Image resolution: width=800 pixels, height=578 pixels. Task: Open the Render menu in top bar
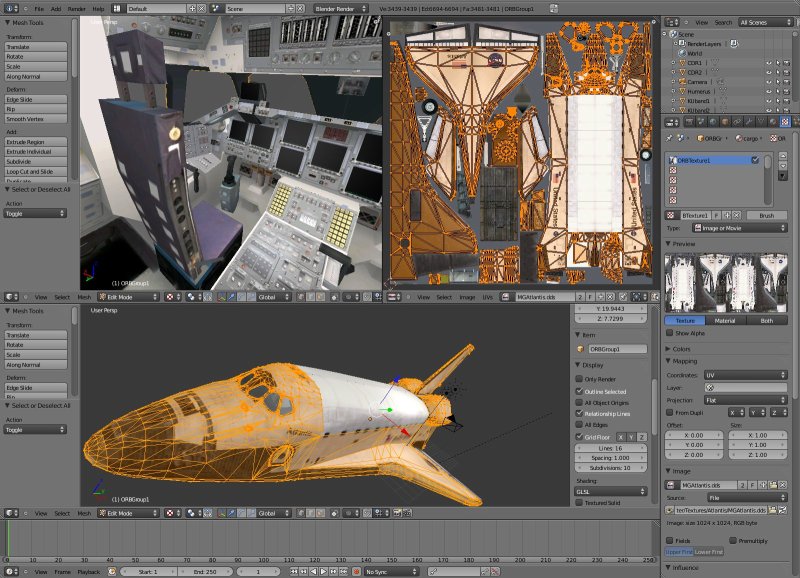[76, 8]
